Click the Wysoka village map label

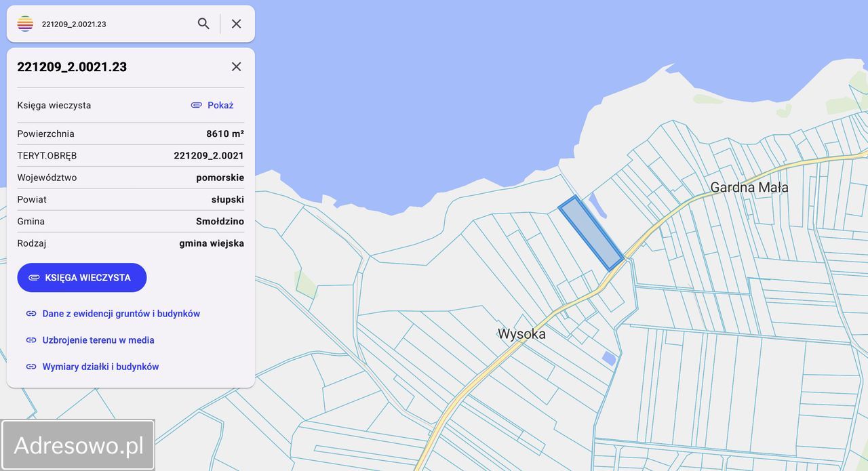click(521, 334)
